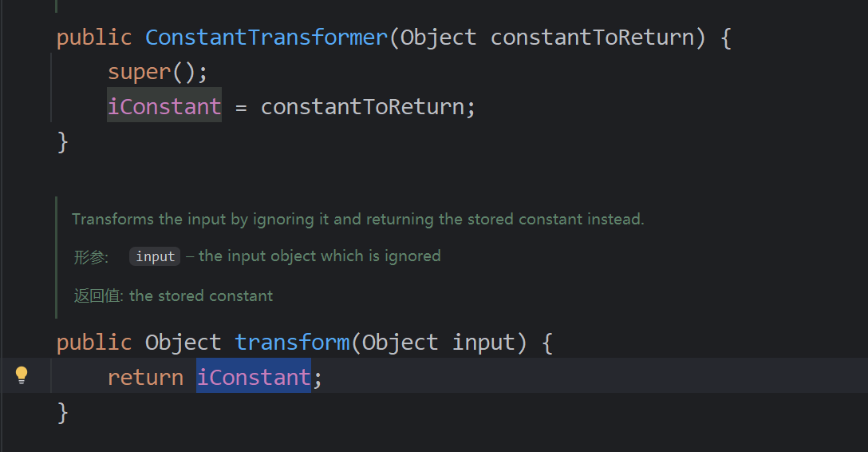Click constantToReturn on the assignment line
Image resolution: width=868 pixels, height=452 pixels.
coord(362,106)
